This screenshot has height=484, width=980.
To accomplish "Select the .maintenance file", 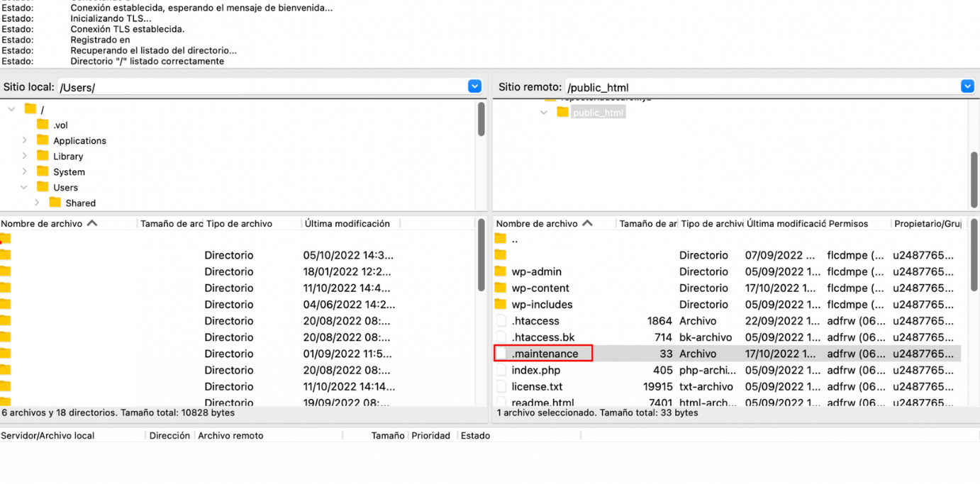I will coord(545,354).
